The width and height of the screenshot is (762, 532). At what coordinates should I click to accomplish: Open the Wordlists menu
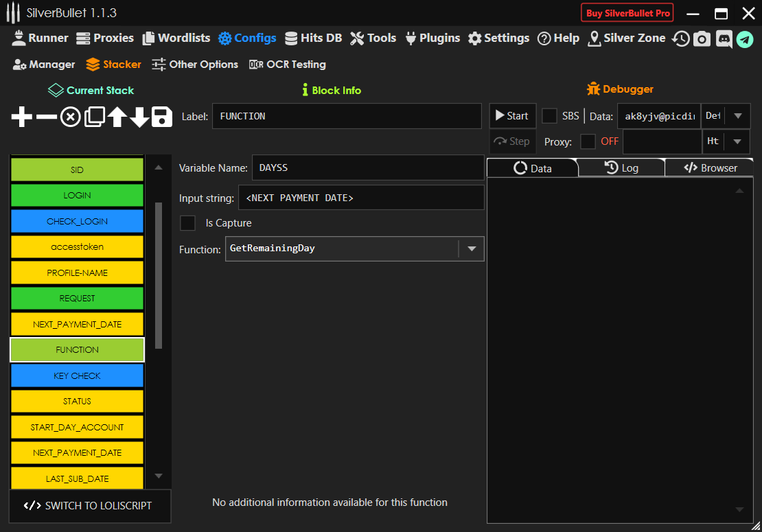[x=176, y=38]
